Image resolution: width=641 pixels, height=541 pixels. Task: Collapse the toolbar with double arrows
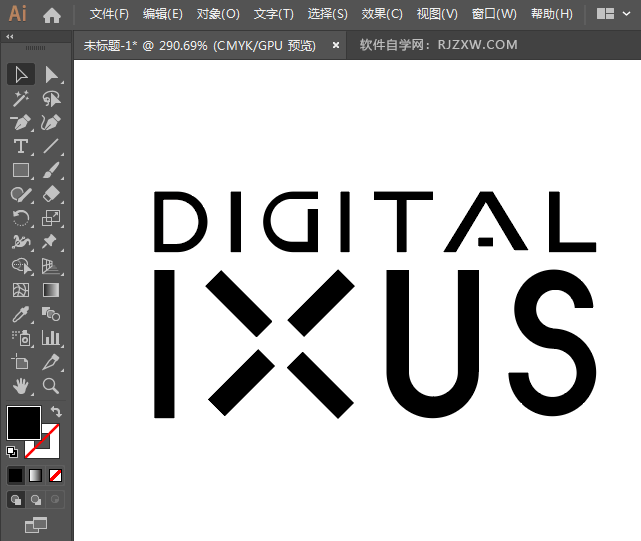[x=10, y=36]
